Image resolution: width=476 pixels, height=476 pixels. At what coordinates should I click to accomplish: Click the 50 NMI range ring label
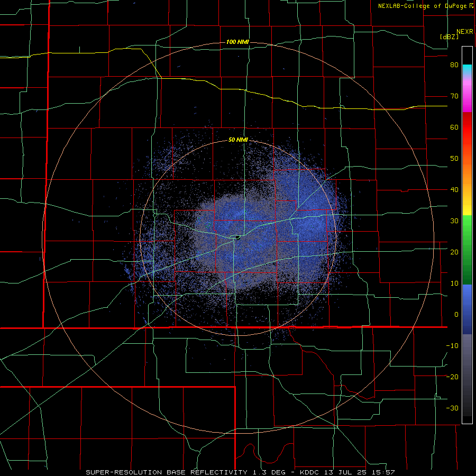pyautogui.click(x=238, y=140)
